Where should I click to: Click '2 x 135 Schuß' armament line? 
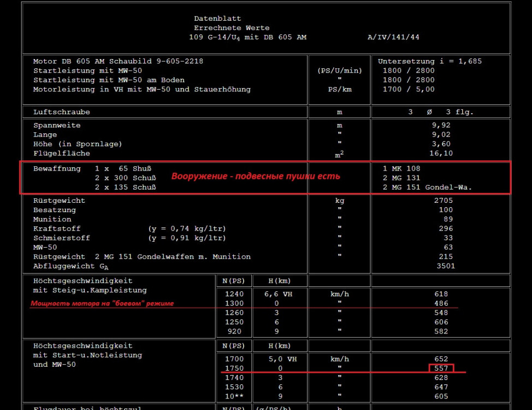[x=126, y=188]
